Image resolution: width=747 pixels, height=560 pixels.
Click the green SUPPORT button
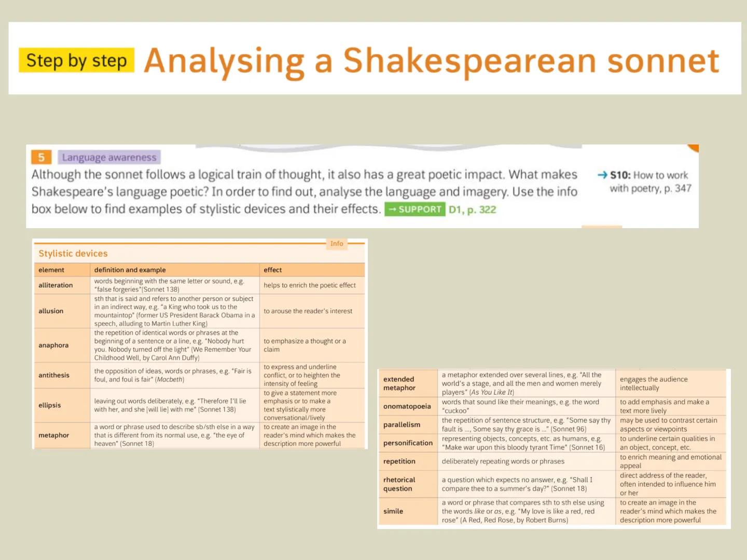pos(414,209)
